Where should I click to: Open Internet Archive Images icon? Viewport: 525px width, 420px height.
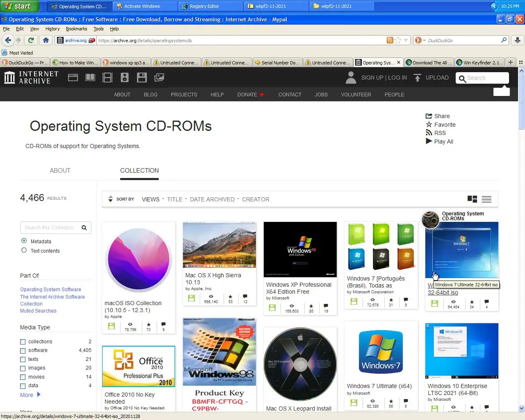pos(159,78)
